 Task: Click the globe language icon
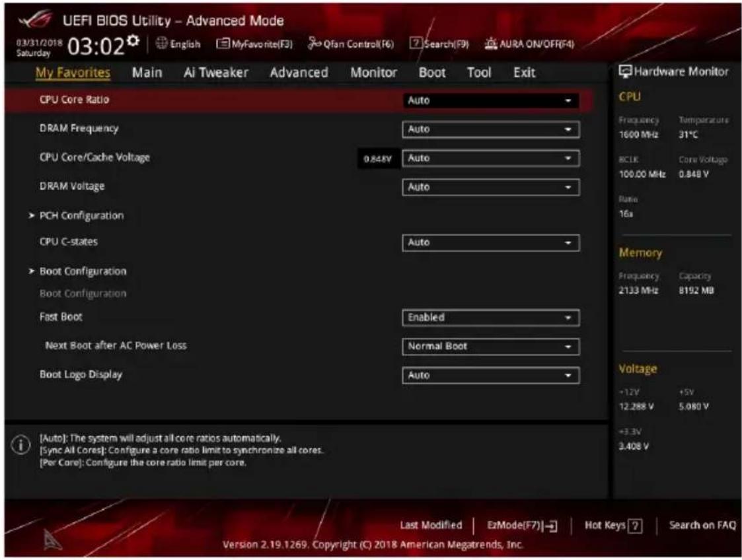[161, 44]
